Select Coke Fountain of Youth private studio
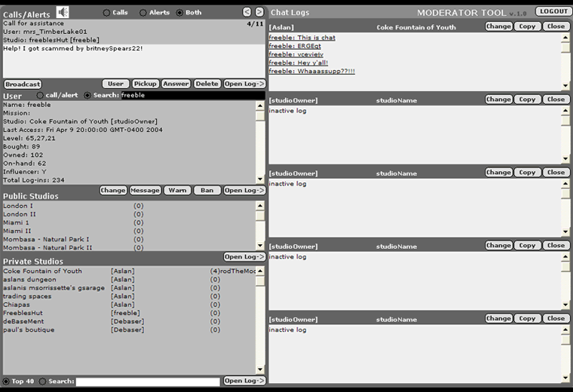Viewport: 573px width, 392px height. (129, 271)
